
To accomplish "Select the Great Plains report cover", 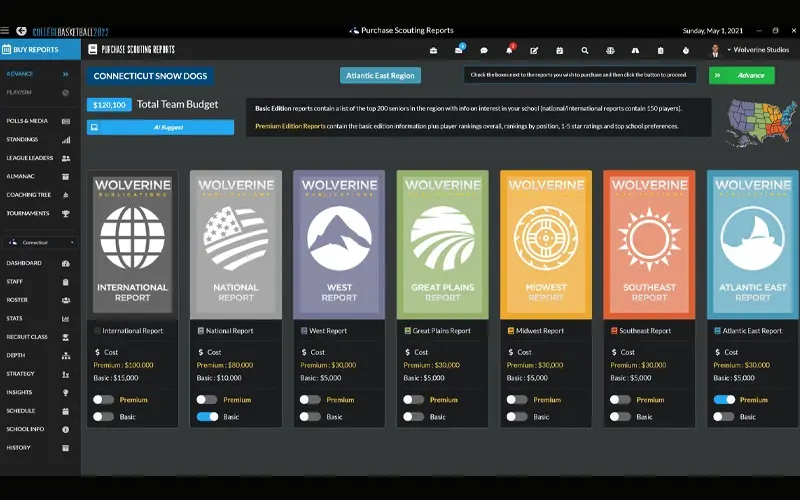I will point(442,244).
